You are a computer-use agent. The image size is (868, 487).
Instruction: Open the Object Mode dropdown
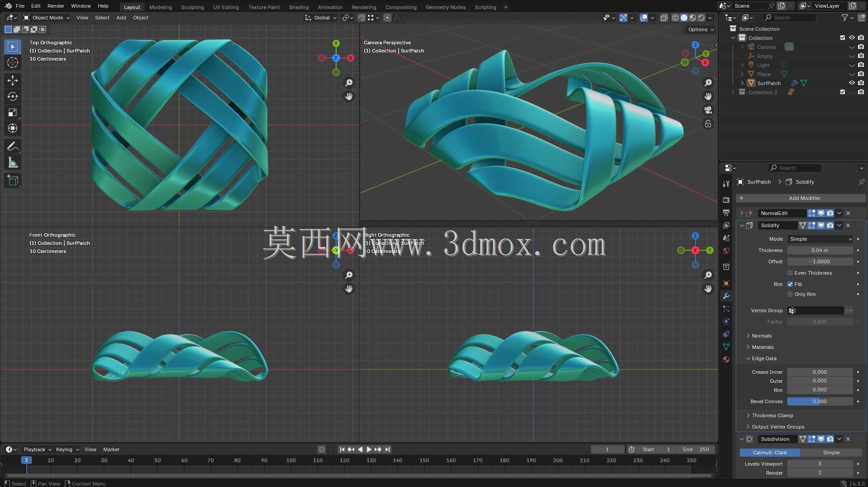tap(47, 18)
